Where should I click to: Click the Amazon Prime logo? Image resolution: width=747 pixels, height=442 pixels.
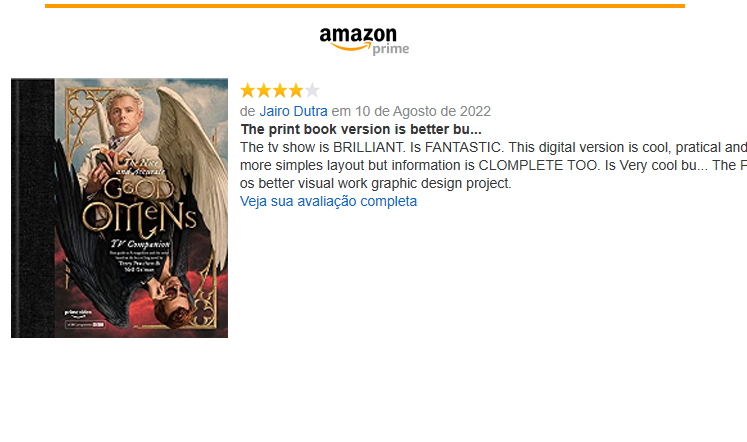(364, 41)
